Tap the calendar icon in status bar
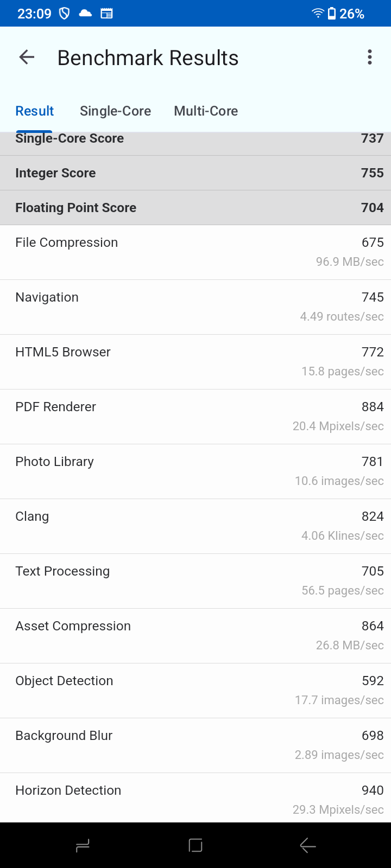 (106, 14)
